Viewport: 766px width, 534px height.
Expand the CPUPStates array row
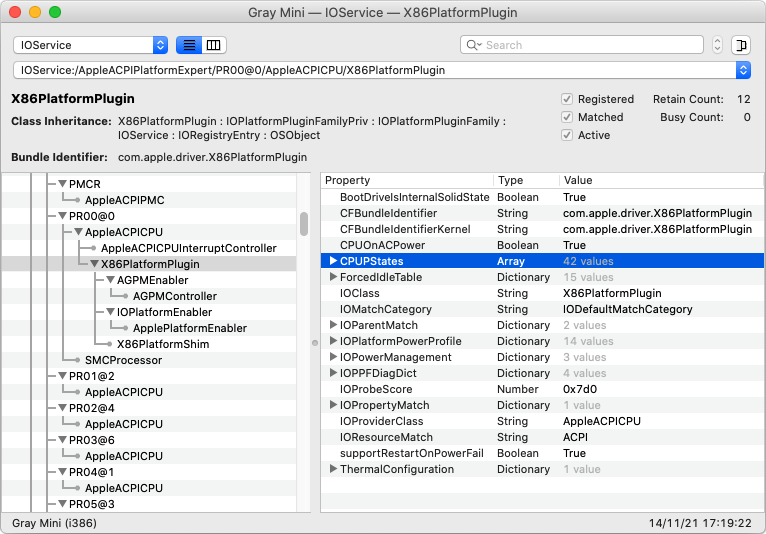click(x=333, y=261)
